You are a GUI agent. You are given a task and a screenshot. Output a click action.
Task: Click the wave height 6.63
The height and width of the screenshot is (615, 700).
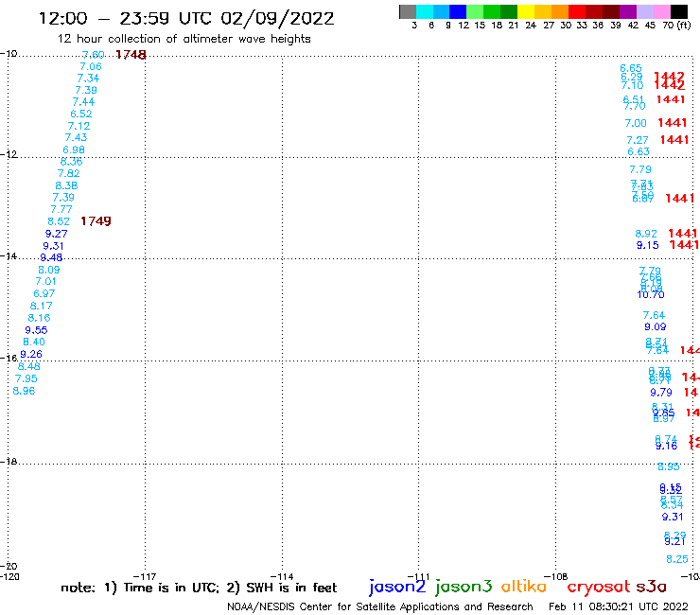639,151
